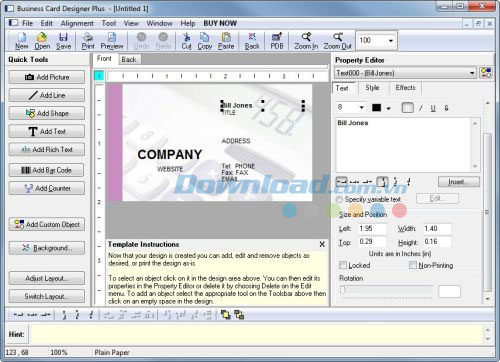Open the font size 8 dropdown
Viewport: 500px width, 362px height.
361,107
